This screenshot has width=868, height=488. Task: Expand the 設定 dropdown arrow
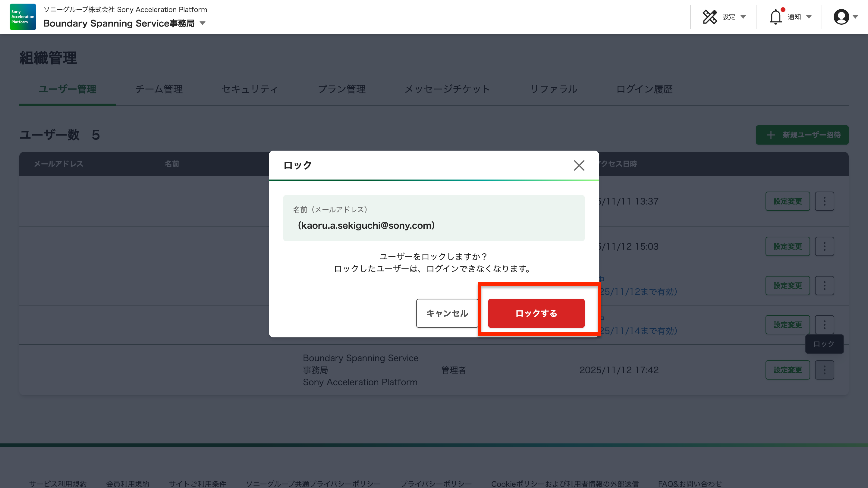click(x=743, y=17)
